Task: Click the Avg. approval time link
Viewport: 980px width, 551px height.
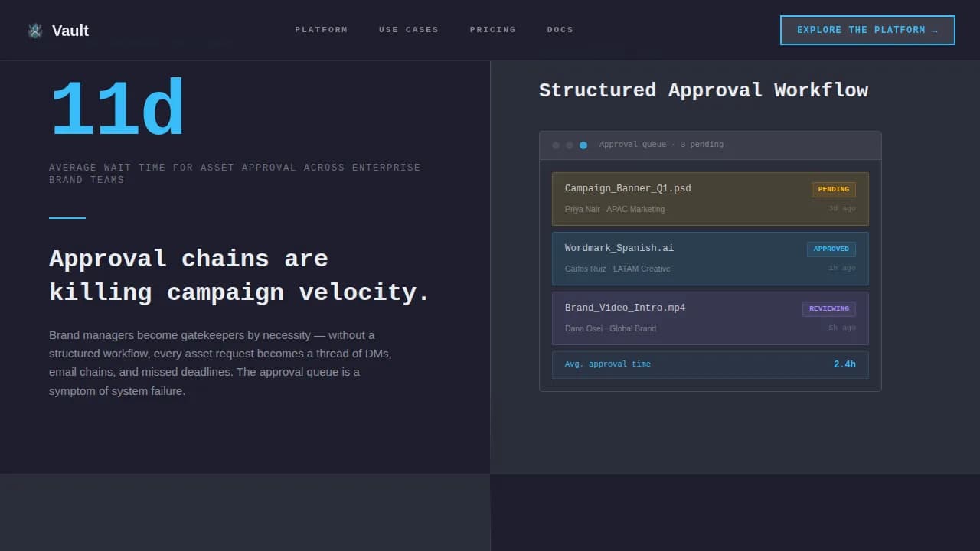Action: tap(607, 364)
